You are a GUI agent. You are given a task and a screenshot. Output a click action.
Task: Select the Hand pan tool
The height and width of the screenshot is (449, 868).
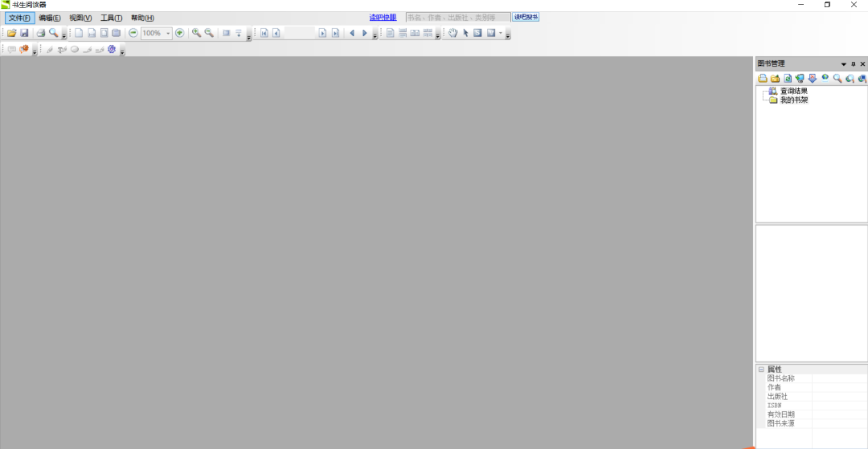pyautogui.click(x=452, y=33)
